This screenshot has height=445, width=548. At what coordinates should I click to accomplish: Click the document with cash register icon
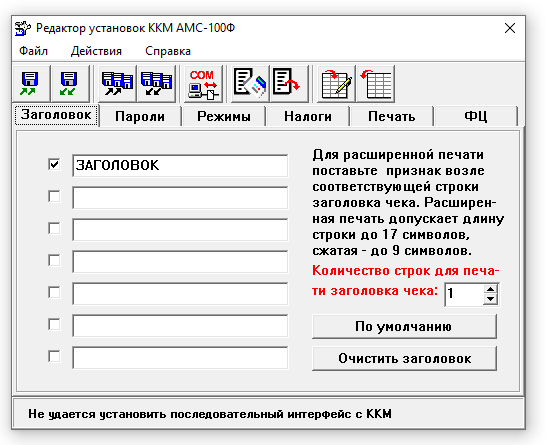[250, 84]
